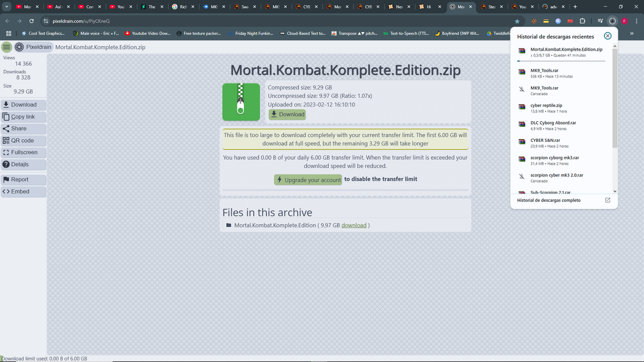The image size is (644, 362).
Task: Switch to the 'Swa' tab
Action: [246, 7]
